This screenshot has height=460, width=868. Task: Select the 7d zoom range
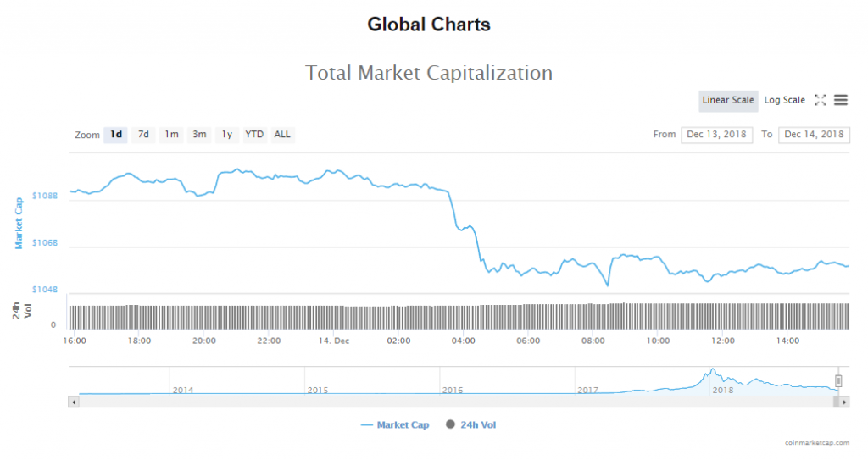(x=144, y=135)
